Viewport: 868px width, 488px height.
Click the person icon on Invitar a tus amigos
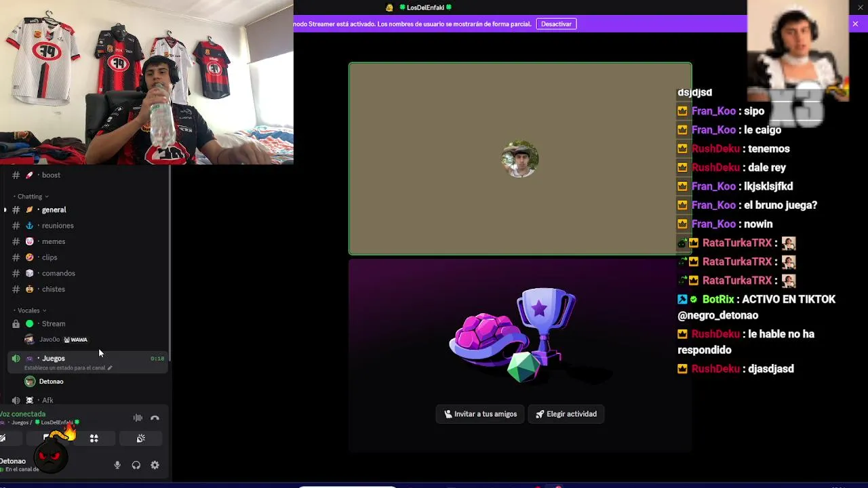coord(448,414)
